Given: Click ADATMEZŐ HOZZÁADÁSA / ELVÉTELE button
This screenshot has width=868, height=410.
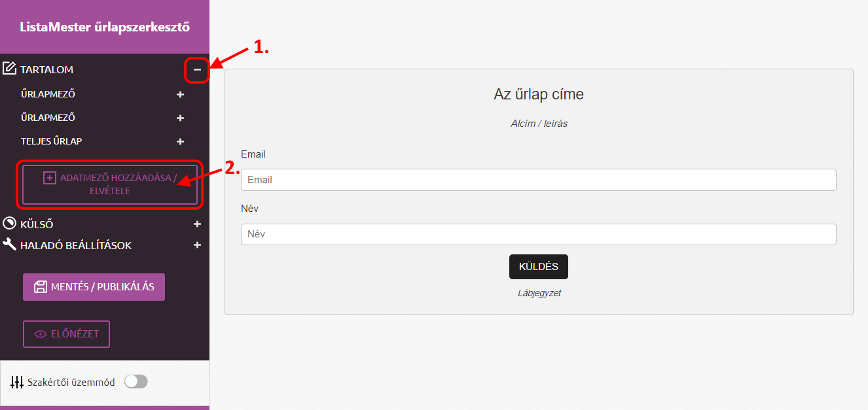Looking at the screenshot, I should point(110,184).
